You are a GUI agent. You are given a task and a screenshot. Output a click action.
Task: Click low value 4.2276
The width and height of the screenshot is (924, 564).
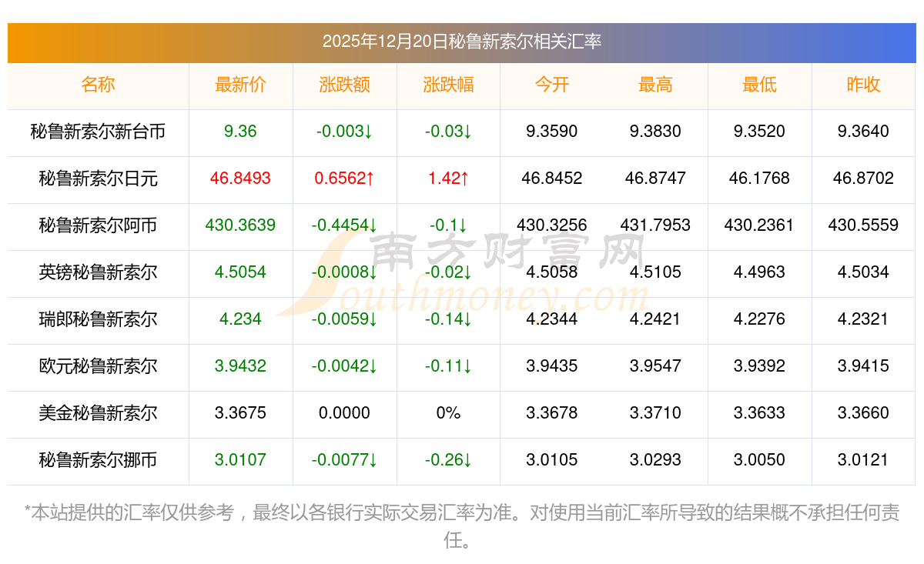tap(759, 319)
